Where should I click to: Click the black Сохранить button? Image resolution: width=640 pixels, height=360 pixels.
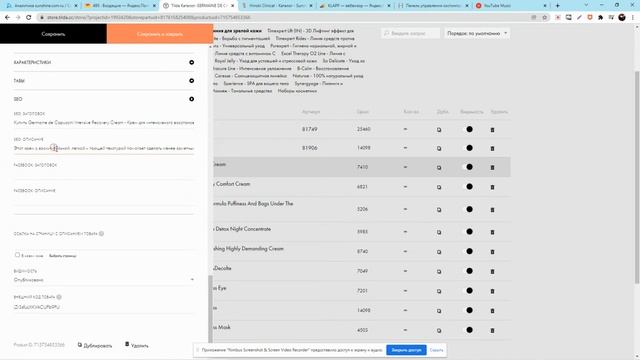click(53, 34)
